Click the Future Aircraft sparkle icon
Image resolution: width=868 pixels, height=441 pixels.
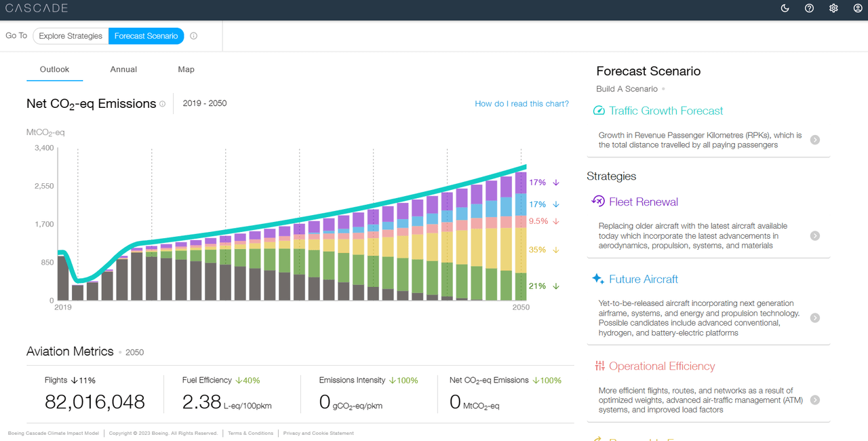click(597, 278)
